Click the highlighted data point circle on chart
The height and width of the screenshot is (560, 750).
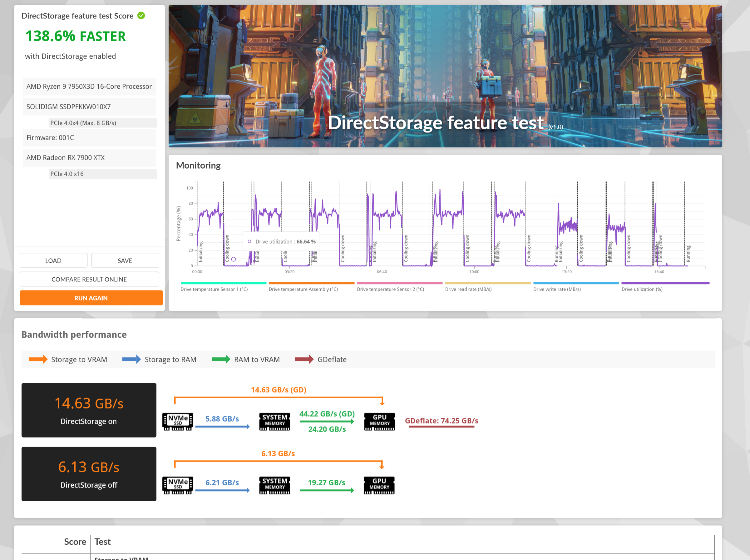pyautogui.click(x=234, y=259)
